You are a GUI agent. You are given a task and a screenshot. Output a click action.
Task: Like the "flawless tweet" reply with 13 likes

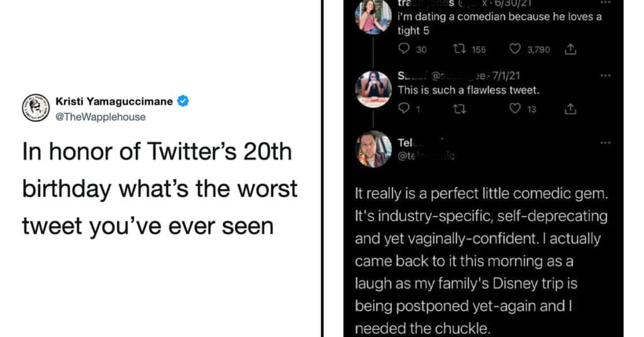pos(514,109)
